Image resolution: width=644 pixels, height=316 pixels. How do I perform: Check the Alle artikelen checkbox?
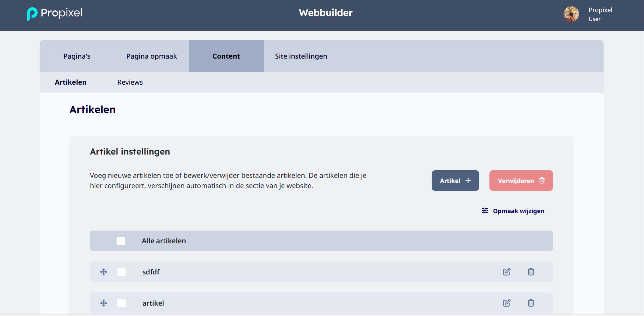pos(121,241)
